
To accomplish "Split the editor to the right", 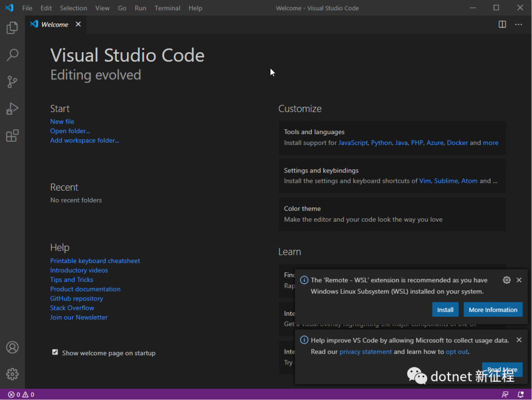I will point(502,25).
